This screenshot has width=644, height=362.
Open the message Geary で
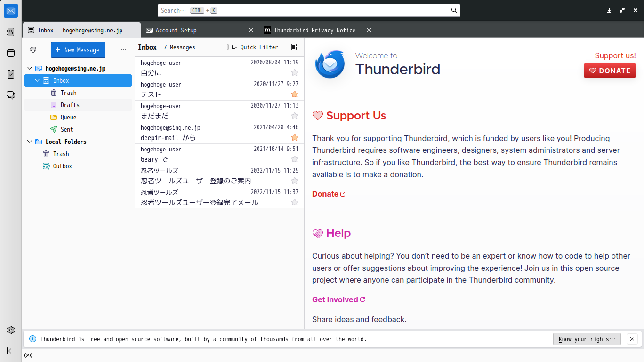[x=219, y=154]
